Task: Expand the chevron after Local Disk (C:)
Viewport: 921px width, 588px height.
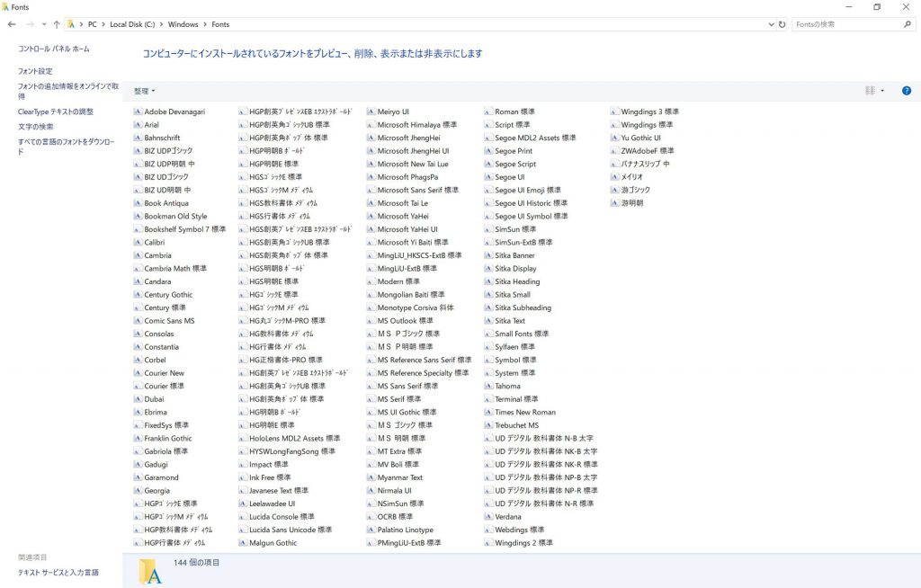Action: click(162, 24)
